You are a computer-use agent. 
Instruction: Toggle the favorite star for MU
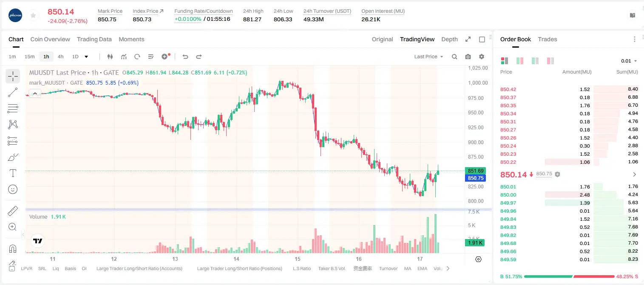coord(33,15)
